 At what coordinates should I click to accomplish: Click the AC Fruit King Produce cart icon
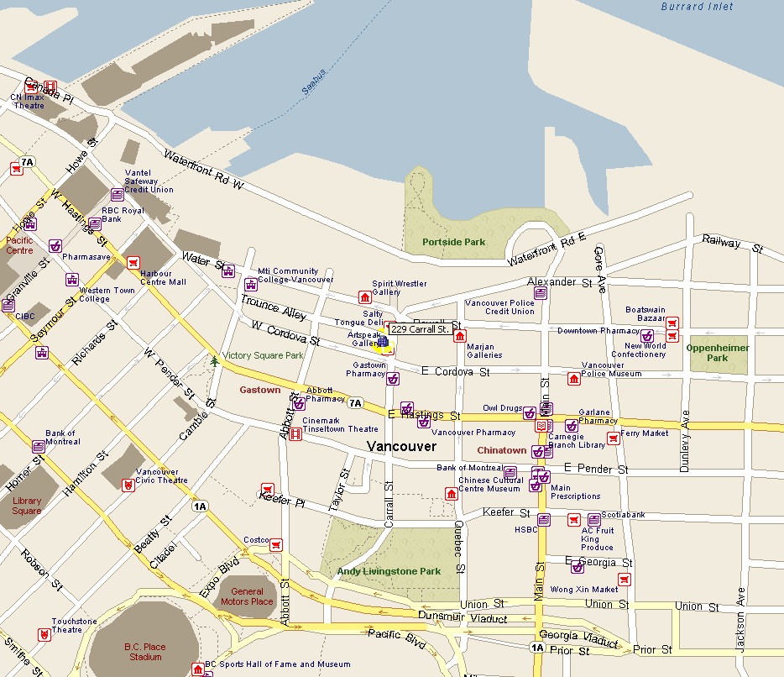click(574, 520)
